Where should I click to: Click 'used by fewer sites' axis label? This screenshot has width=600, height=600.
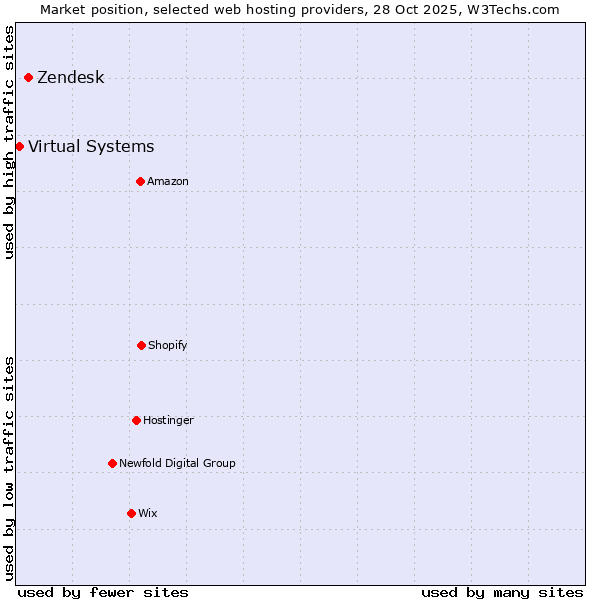pos(103,592)
